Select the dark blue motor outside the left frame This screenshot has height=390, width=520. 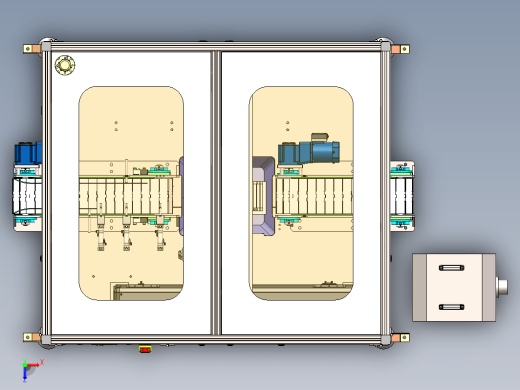pyautogui.click(x=28, y=153)
